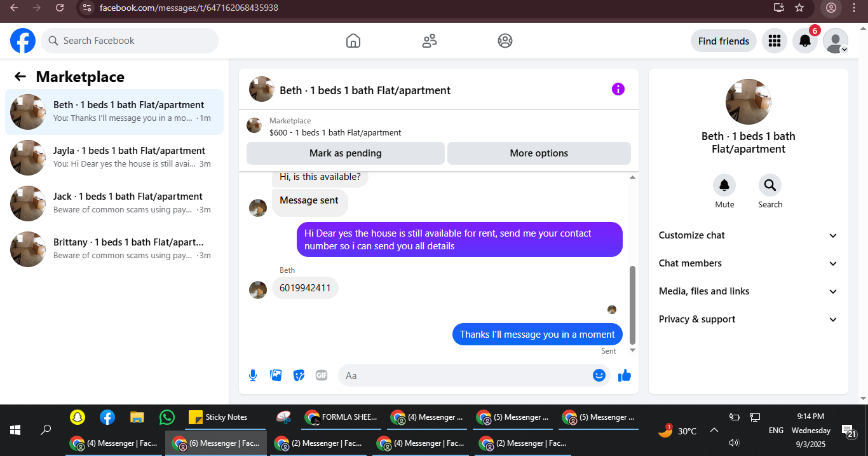Choose a GIF with the GIF icon

coord(322,375)
